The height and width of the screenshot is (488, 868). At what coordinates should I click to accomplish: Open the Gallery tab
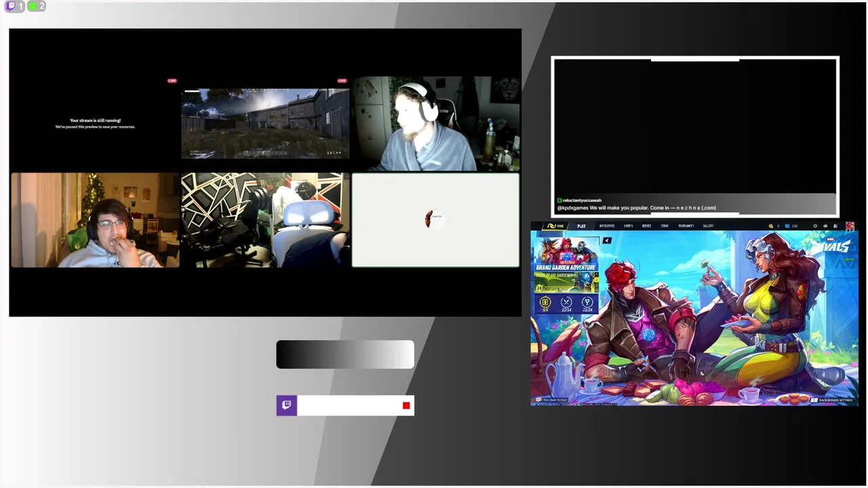tap(708, 226)
